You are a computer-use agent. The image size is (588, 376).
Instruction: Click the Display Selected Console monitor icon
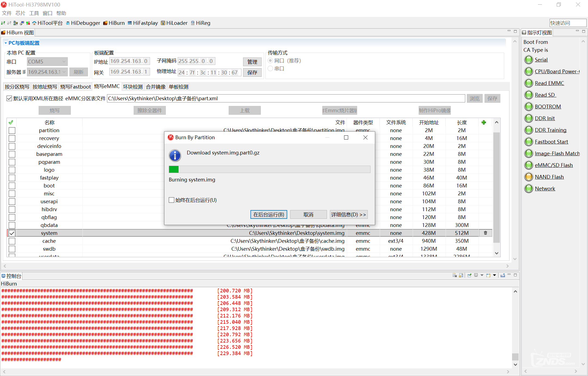pos(476,275)
